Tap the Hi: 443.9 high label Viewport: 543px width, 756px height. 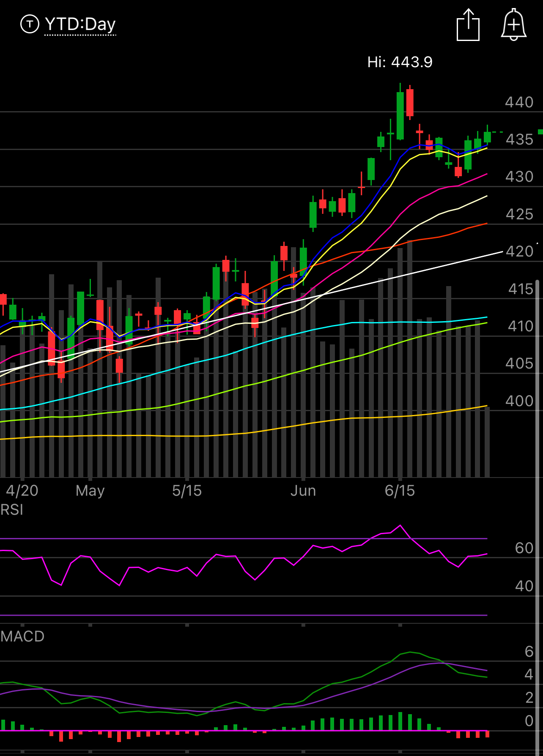(400, 62)
